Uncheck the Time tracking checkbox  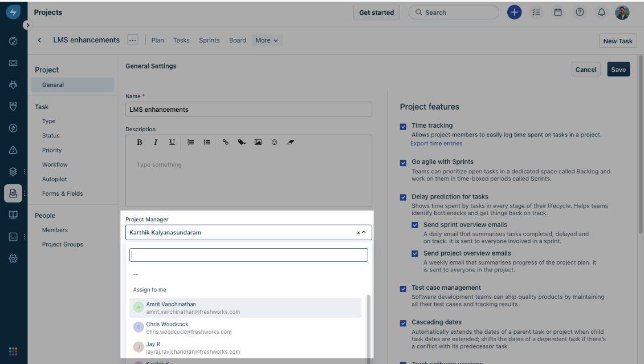(403, 126)
